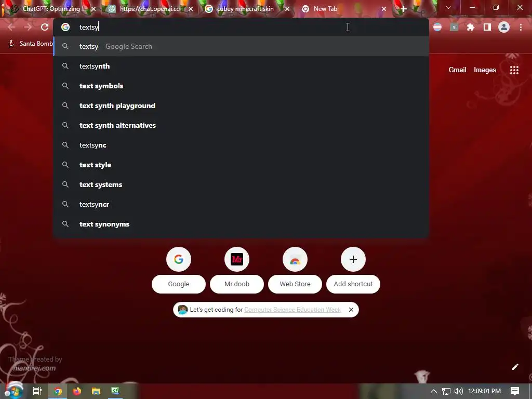Open the green monitor app in taskbar
The image size is (532, 399).
(115, 391)
